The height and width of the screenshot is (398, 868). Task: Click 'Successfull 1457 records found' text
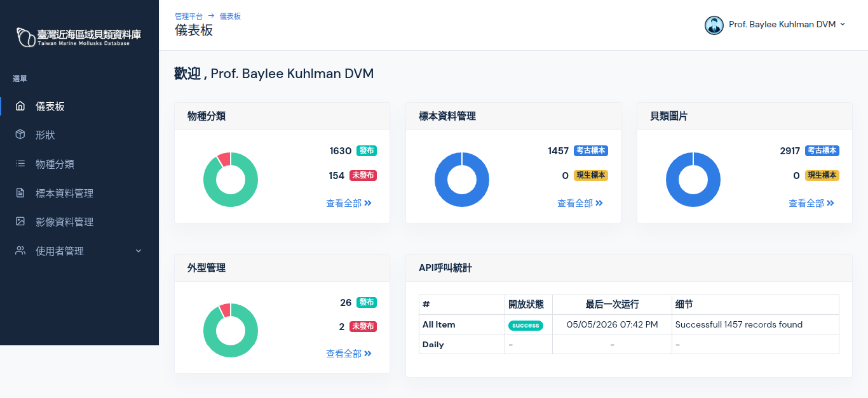739,324
